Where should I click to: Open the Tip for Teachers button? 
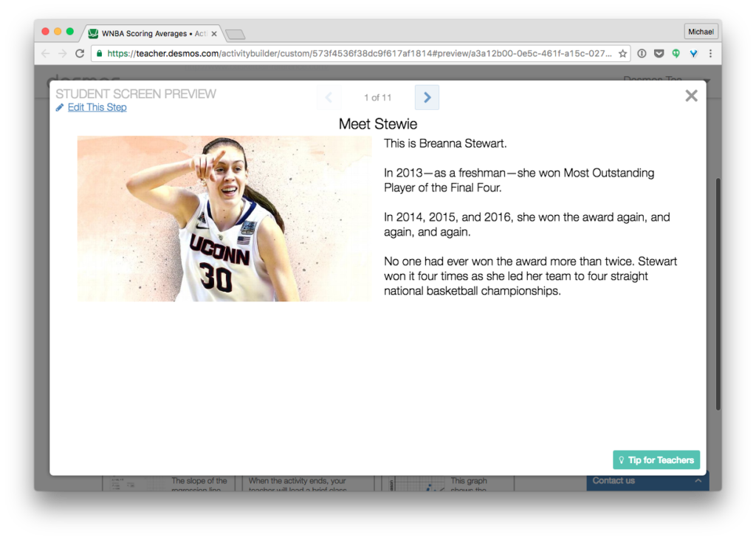[656, 460]
